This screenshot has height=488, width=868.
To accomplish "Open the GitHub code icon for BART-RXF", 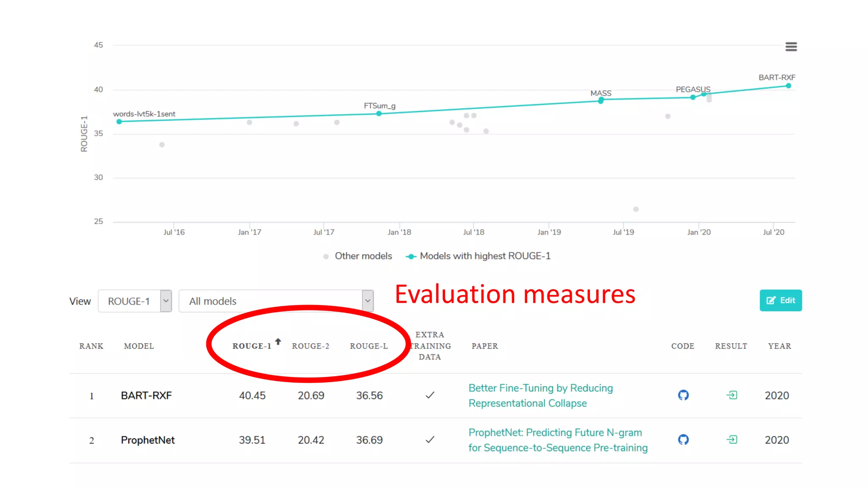I will click(x=683, y=395).
